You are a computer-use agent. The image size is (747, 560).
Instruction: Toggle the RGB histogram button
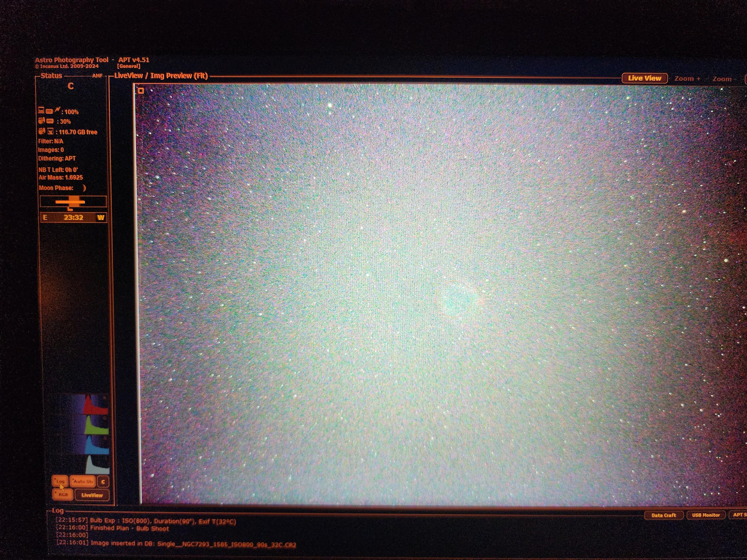point(63,494)
